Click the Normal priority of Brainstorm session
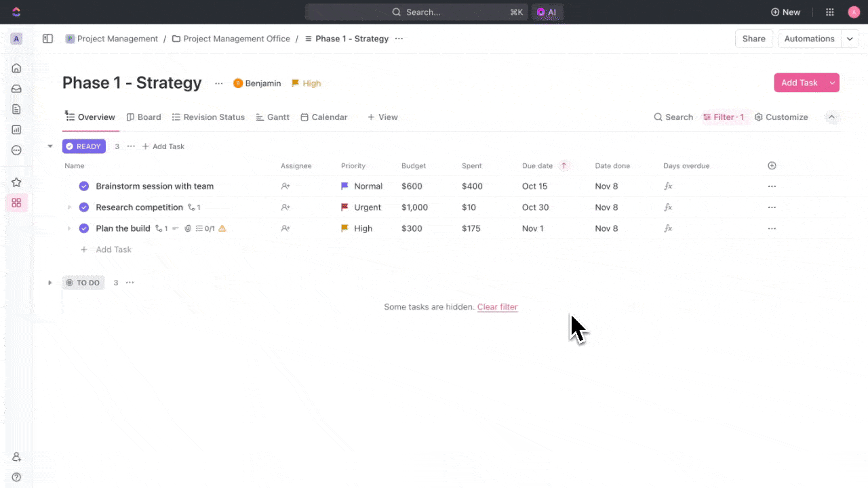The height and width of the screenshot is (488, 868). tap(361, 186)
